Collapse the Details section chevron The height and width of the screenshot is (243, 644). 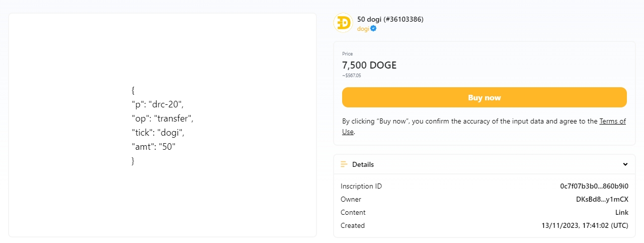pos(625,164)
